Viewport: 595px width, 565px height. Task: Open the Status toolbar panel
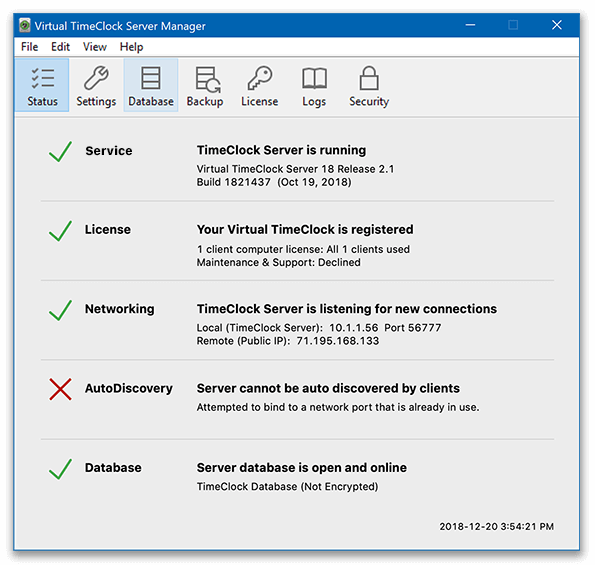coord(42,85)
